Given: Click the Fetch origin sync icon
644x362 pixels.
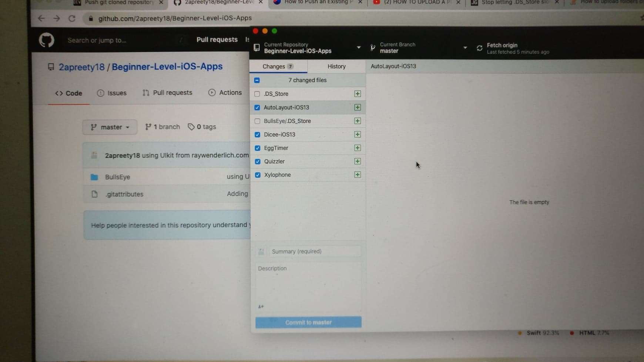Looking at the screenshot, I should click(x=479, y=48).
